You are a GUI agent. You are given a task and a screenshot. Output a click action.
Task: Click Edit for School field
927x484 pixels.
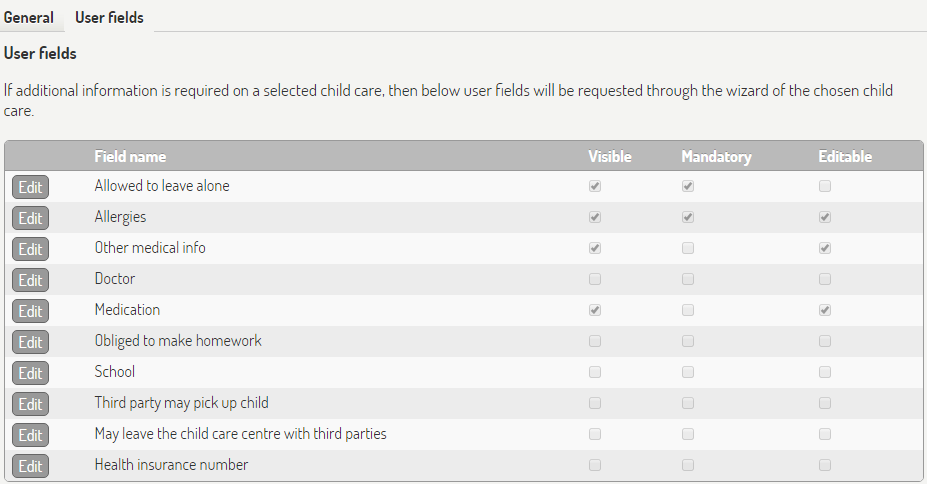click(30, 373)
